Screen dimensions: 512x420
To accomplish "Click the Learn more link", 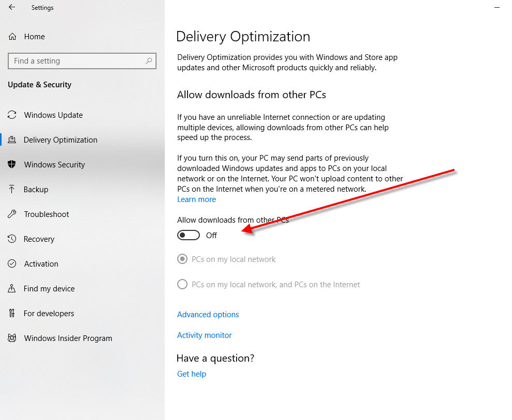I will click(196, 199).
